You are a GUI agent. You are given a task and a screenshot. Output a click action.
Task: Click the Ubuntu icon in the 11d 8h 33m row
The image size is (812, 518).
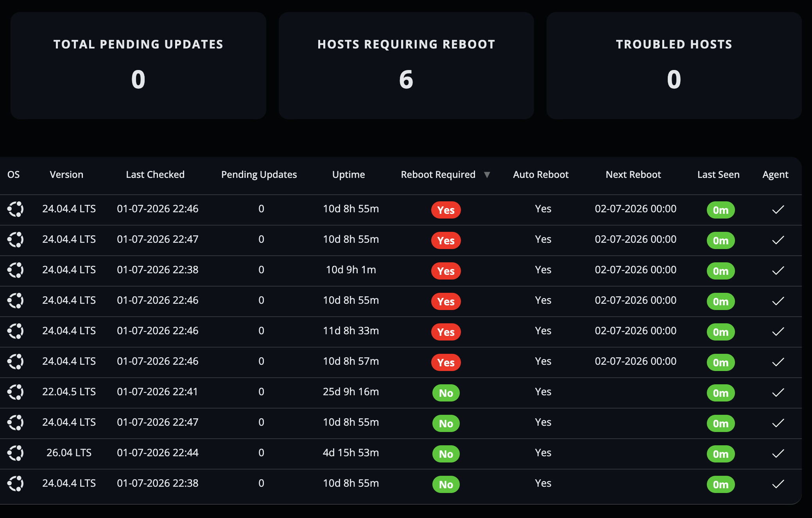pos(16,331)
